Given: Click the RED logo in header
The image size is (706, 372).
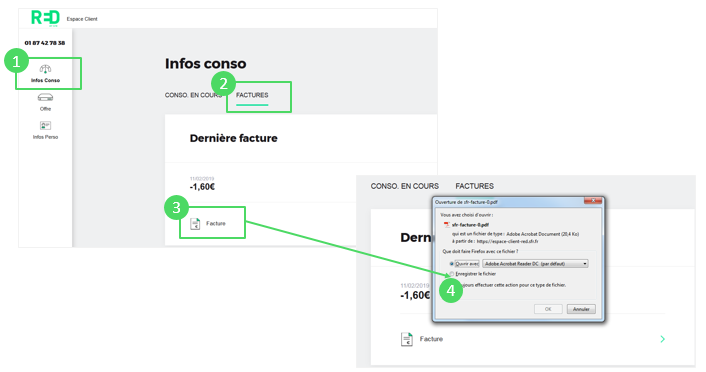Looking at the screenshot, I should point(45,18).
